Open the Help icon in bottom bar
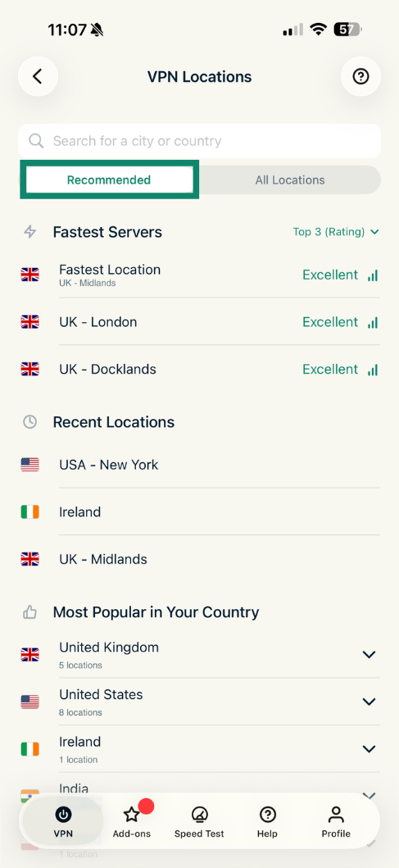The width and height of the screenshot is (399, 868). point(268,814)
